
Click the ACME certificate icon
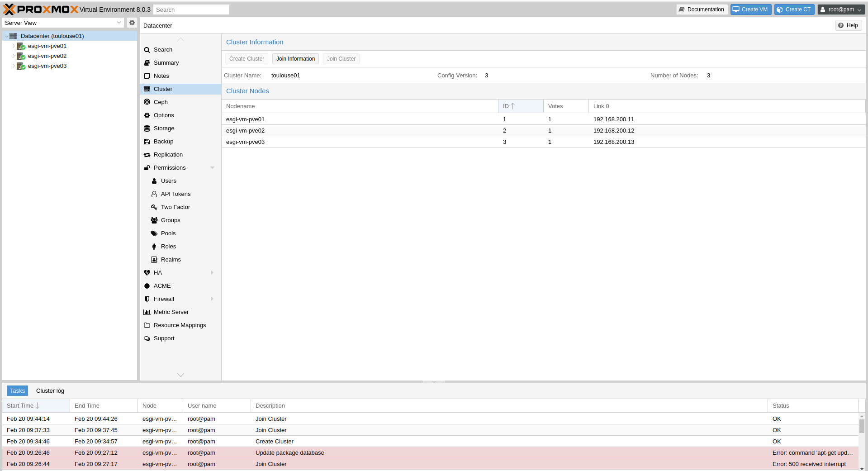(x=147, y=286)
